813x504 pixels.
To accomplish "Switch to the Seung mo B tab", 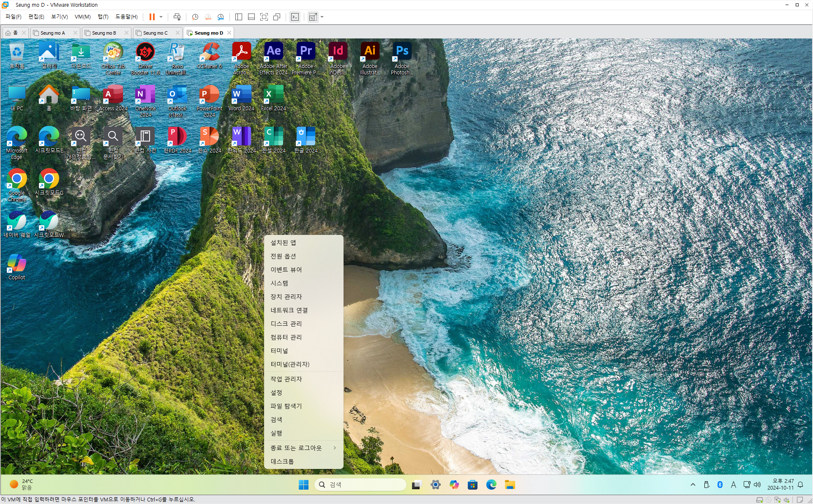I will [x=104, y=33].
